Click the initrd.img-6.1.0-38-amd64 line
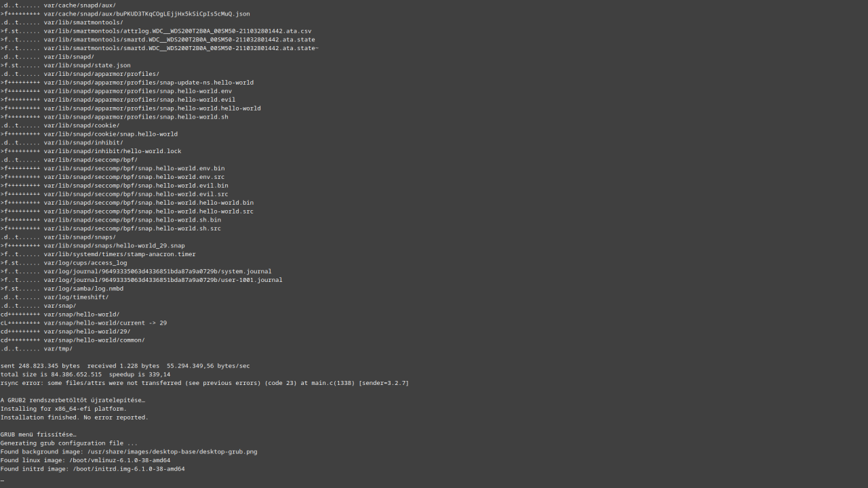 tap(129, 468)
